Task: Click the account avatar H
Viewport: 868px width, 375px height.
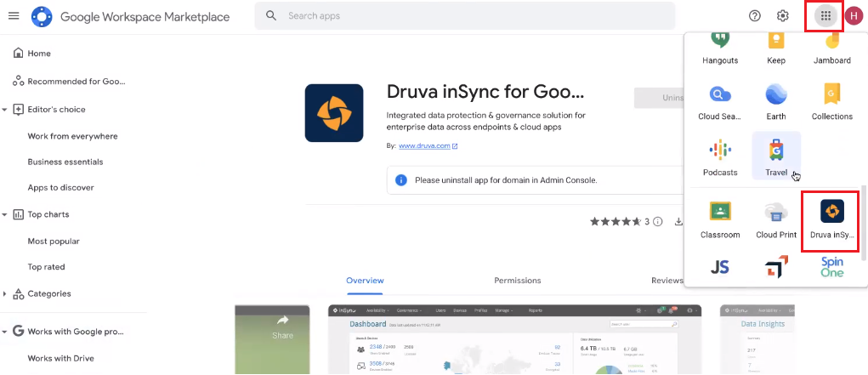Action: click(x=854, y=16)
